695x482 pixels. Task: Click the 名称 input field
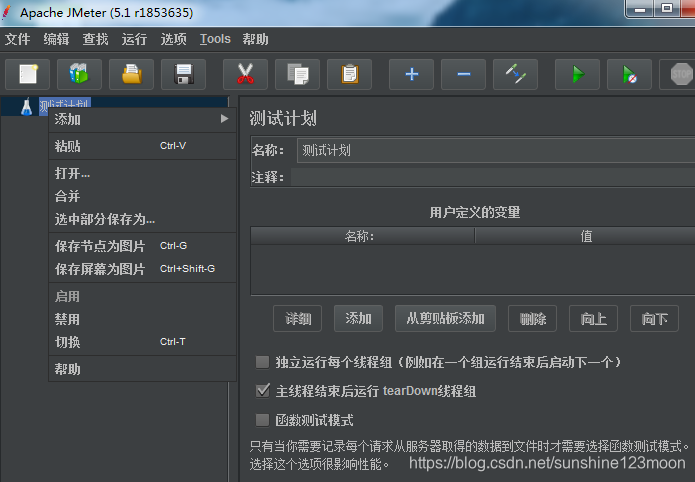tap(496, 150)
